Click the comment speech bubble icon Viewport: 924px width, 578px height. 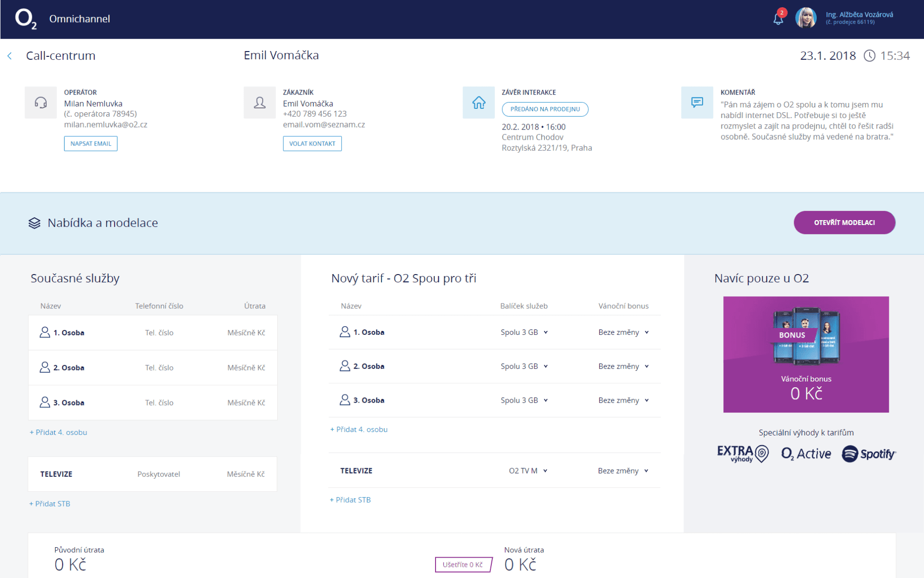point(697,103)
